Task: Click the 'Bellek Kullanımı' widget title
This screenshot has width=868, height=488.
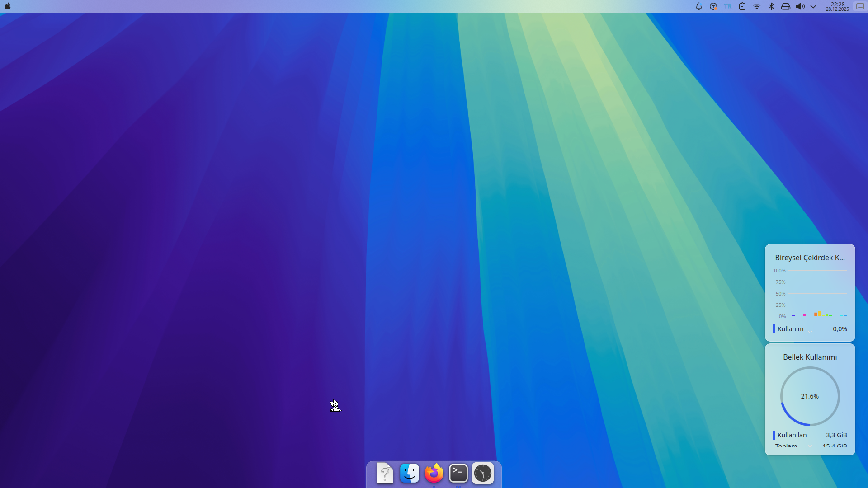Action: 810,357
